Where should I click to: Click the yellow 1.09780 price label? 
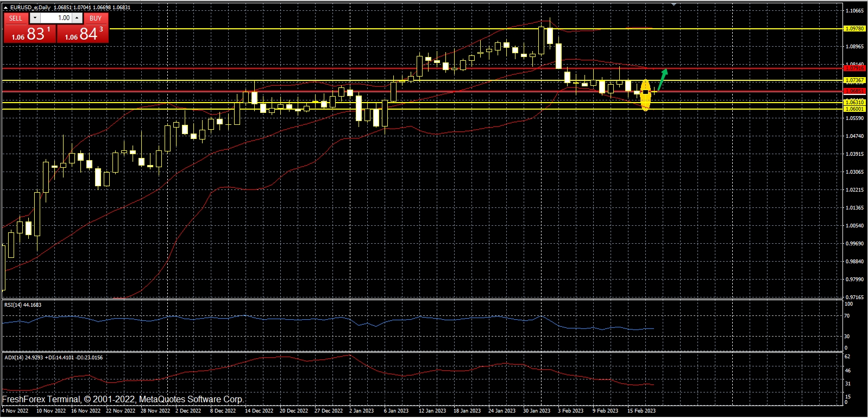coord(854,28)
